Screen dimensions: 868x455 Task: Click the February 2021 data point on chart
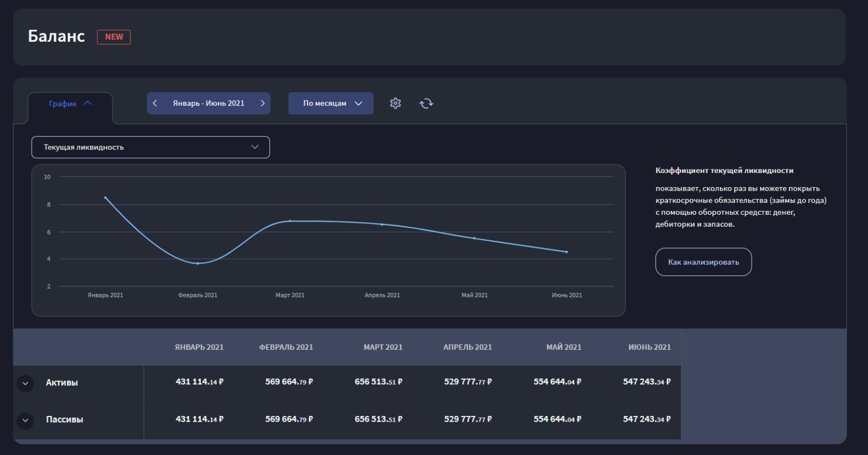(197, 263)
